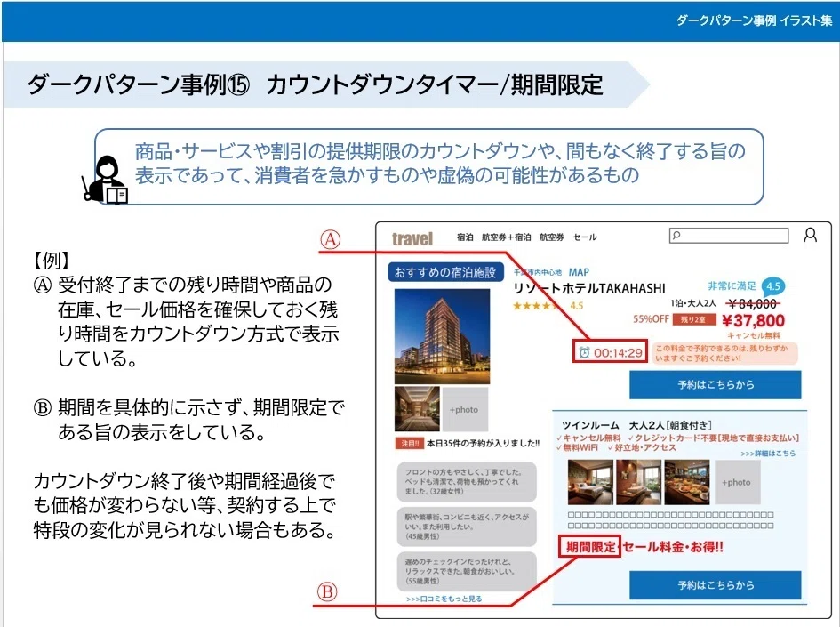Select the 航空券 menu item

[x=552, y=237]
